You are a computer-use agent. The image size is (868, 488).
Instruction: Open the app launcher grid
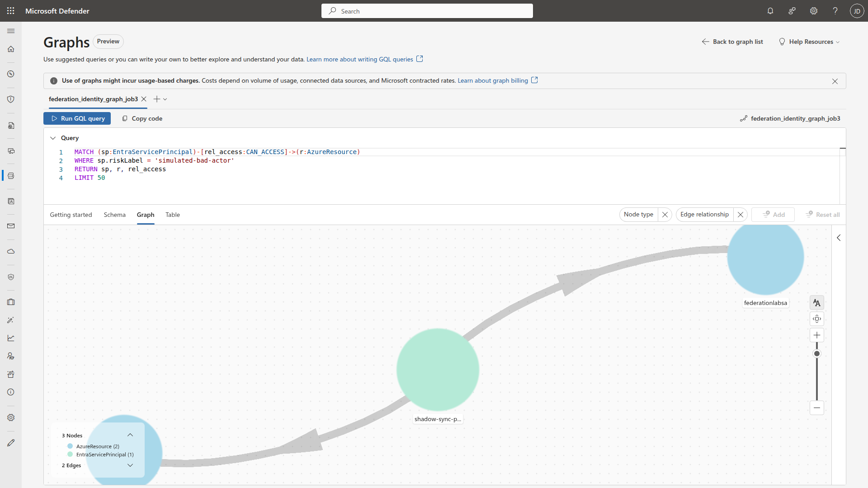(10, 10)
